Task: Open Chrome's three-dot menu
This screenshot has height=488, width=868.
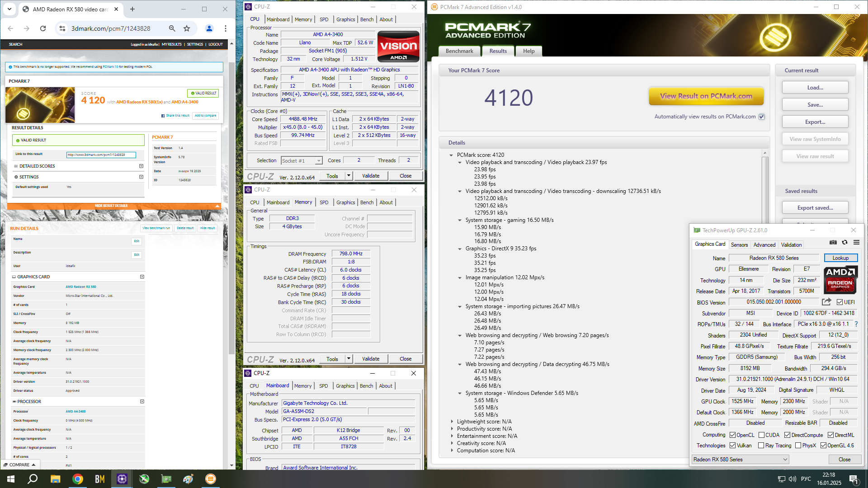Action: [x=226, y=28]
